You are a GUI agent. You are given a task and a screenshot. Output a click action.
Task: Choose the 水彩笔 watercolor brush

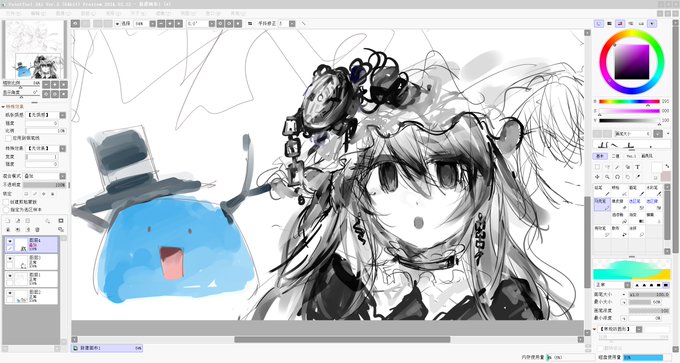coord(654,190)
